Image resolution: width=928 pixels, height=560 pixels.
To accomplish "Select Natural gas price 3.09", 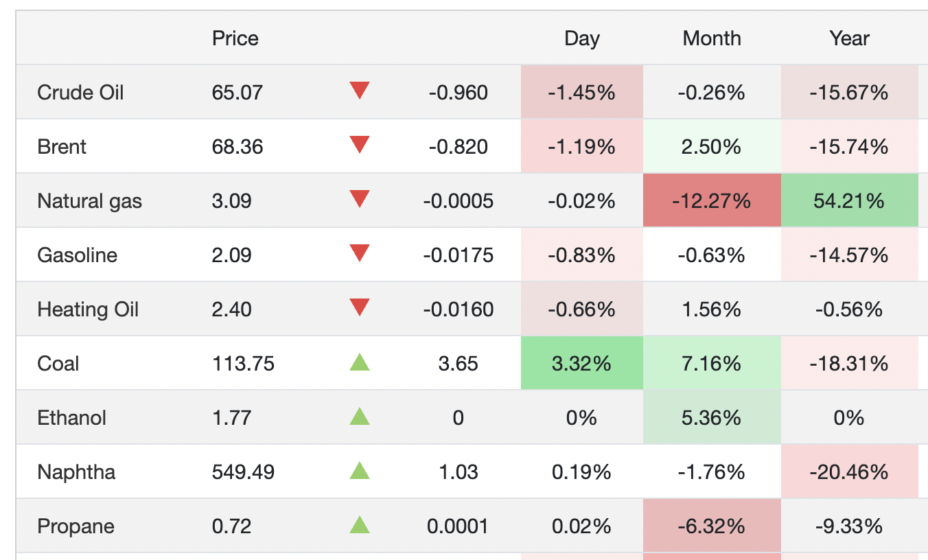I will pos(232,200).
